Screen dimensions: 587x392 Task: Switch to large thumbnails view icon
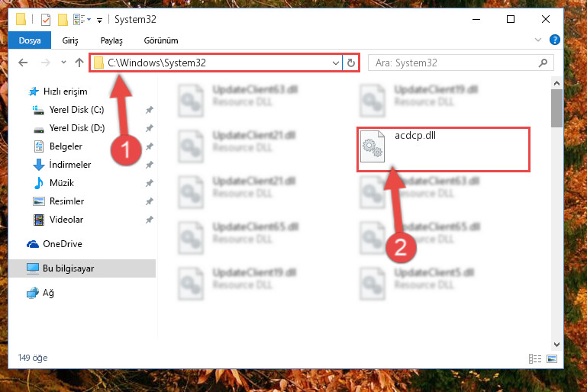click(552, 358)
